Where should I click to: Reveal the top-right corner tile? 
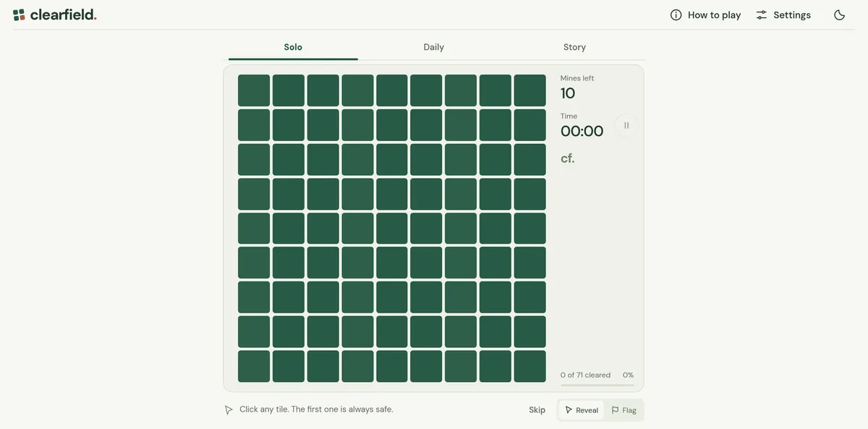tap(530, 90)
